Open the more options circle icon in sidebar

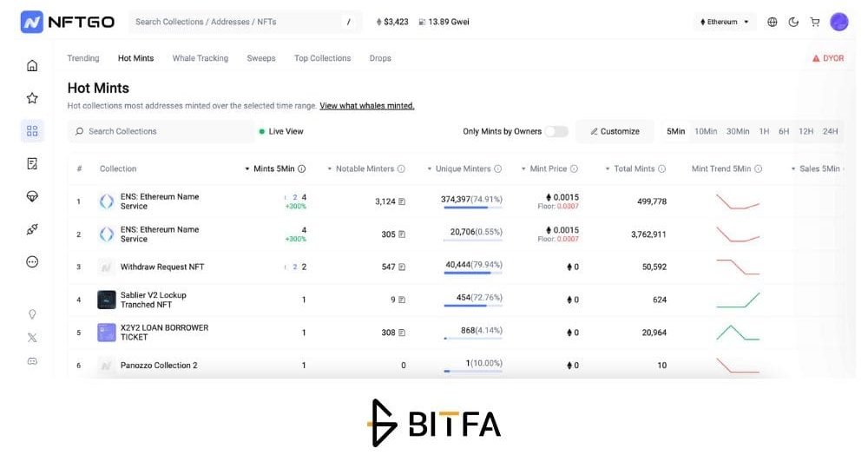[32, 262]
